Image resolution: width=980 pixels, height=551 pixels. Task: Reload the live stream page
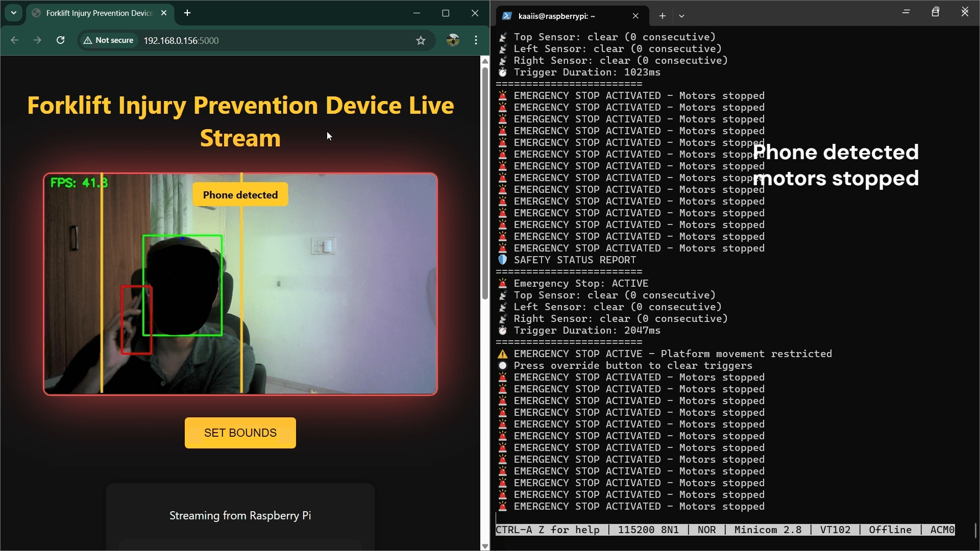[x=60, y=40]
